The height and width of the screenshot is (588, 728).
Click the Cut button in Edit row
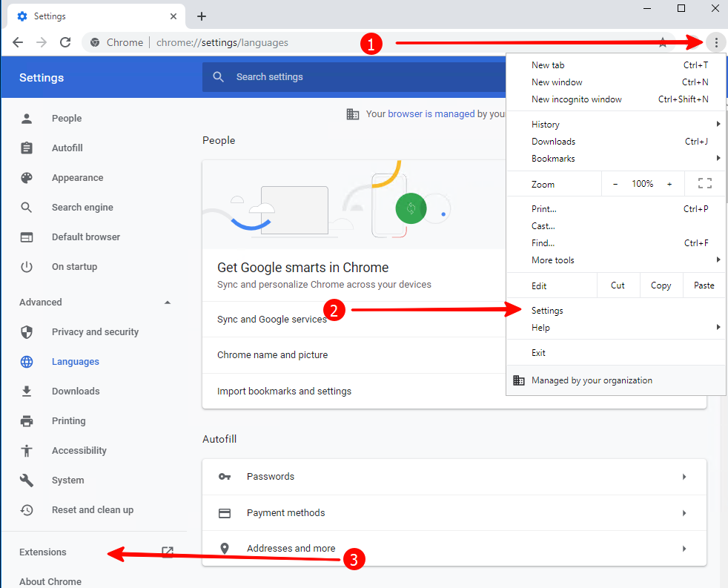tap(618, 285)
